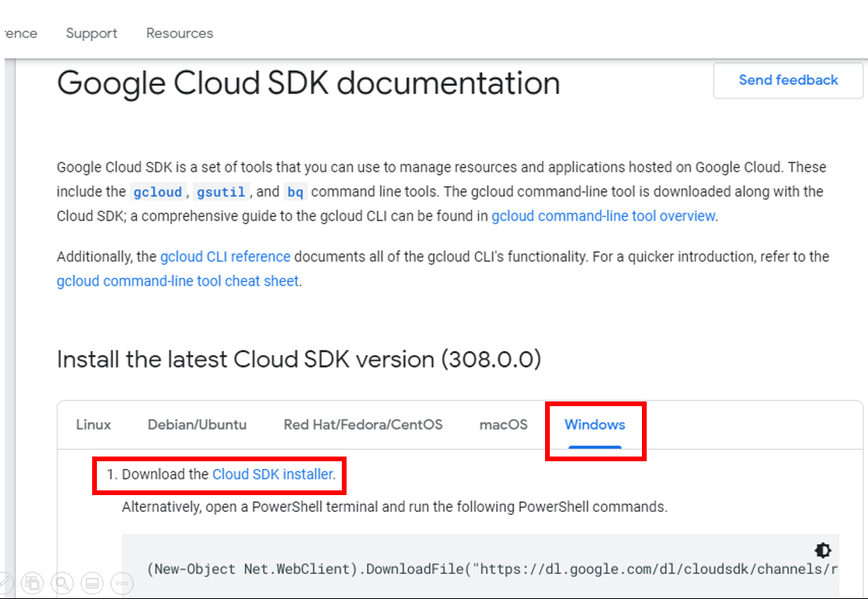Open slideshow pen tool icon
The image size is (868, 599).
click(x=3, y=582)
